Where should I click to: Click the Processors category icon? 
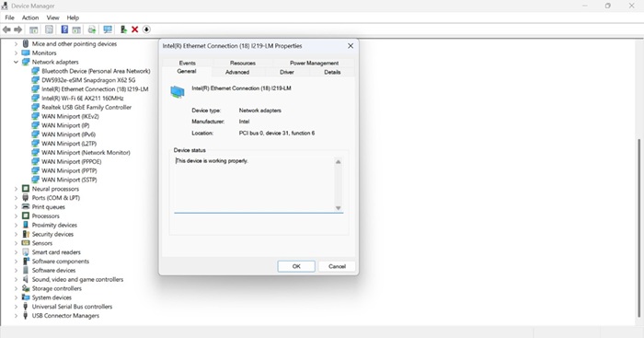click(x=26, y=216)
